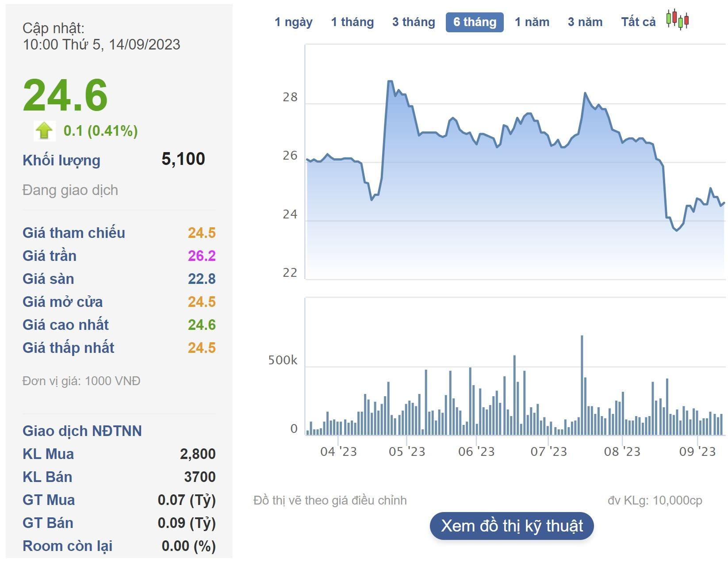Click the 'Room còn lại' label
The height and width of the screenshot is (566, 728).
(x=68, y=546)
